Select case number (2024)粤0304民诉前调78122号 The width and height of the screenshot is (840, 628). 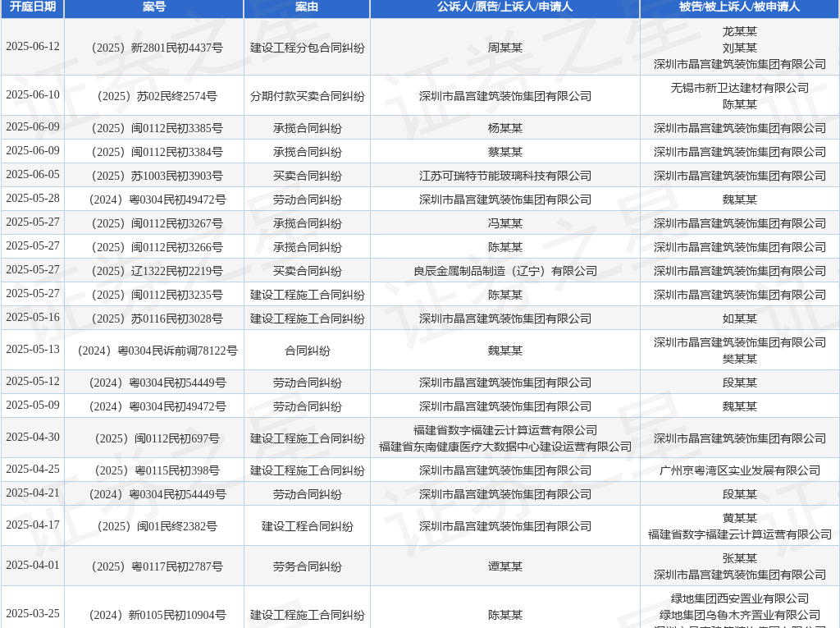(x=154, y=351)
